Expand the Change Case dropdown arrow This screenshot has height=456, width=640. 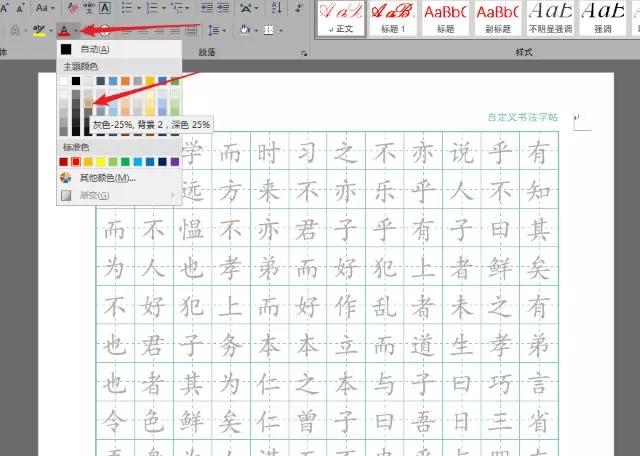point(53,8)
